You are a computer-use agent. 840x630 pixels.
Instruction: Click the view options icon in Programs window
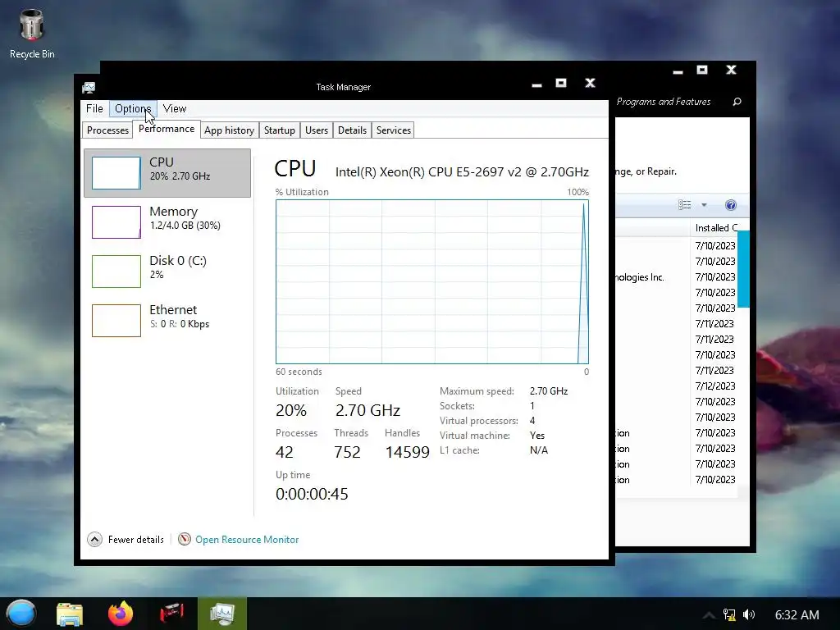point(685,204)
